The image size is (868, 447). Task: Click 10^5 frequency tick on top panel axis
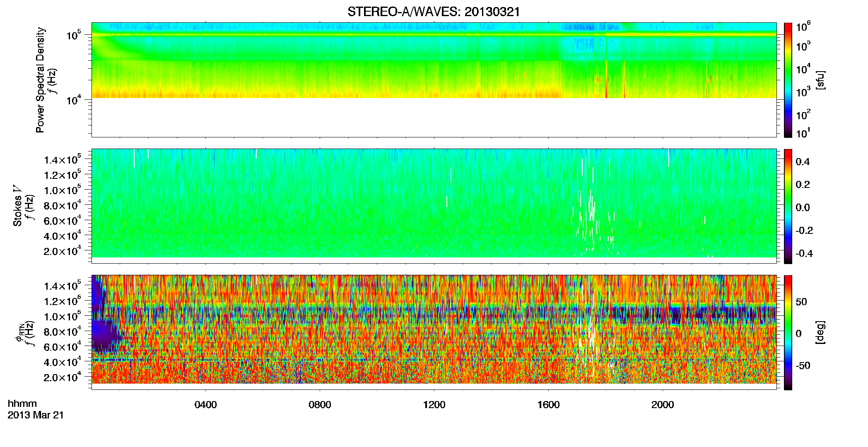point(74,35)
